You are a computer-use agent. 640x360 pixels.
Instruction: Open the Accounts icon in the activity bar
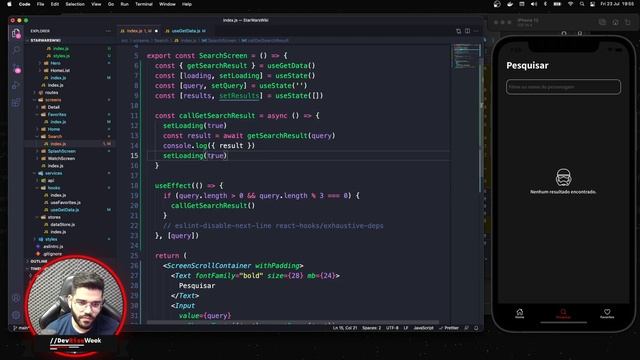[x=16, y=298]
